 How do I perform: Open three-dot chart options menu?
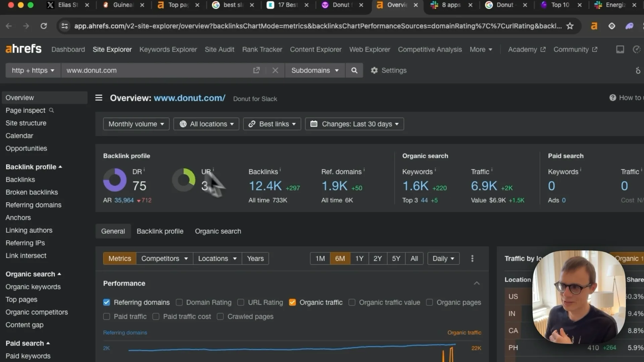[472, 258]
